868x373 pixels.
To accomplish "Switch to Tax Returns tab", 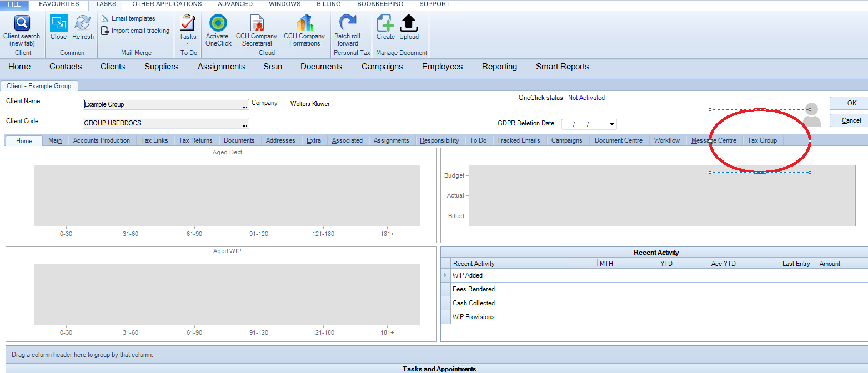I will (x=195, y=140).
